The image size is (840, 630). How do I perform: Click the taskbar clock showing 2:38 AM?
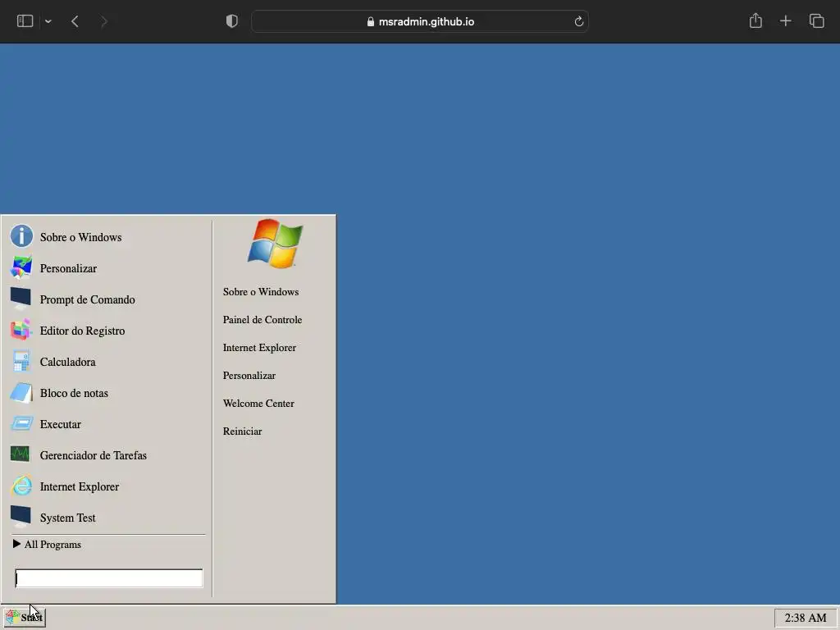pos(806,618)
